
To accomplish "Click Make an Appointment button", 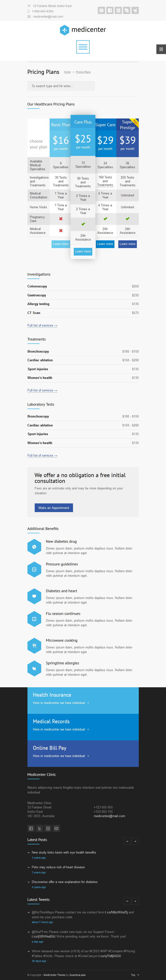I will [53, 507].
